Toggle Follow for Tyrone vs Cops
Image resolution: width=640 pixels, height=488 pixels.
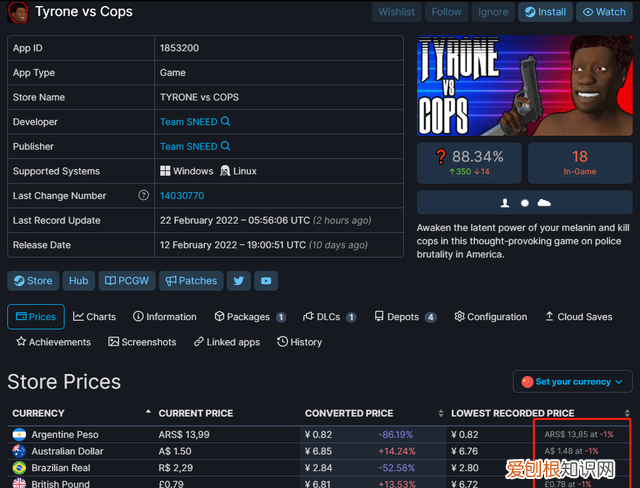[446, 13]
